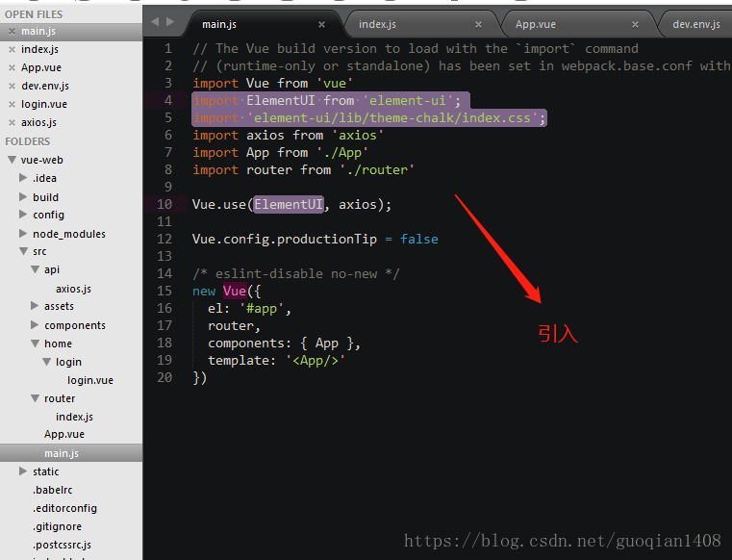Viewport: 732px width, 560px height.
Task: Click line number 4 in the gutter
Action: (x=168, y=100)
